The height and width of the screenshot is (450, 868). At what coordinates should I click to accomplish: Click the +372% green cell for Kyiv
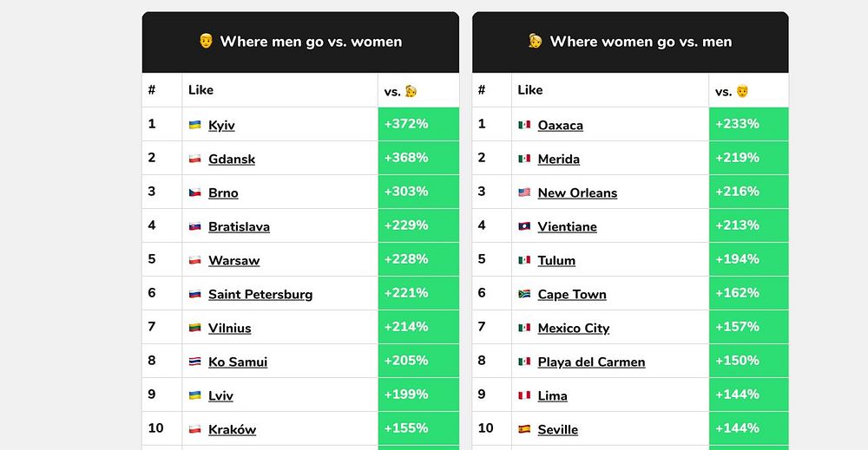418,124
